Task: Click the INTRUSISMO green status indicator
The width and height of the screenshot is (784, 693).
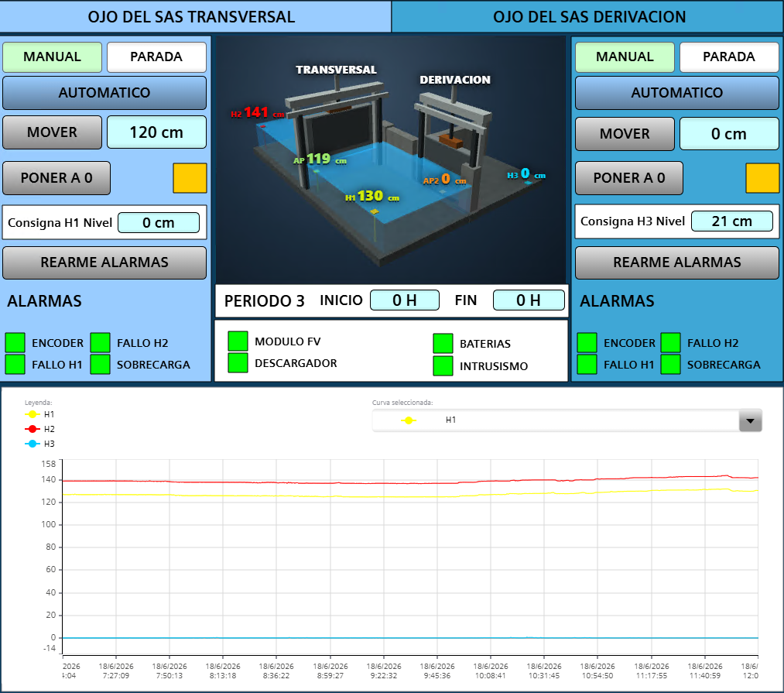Action: pos(443,365)
